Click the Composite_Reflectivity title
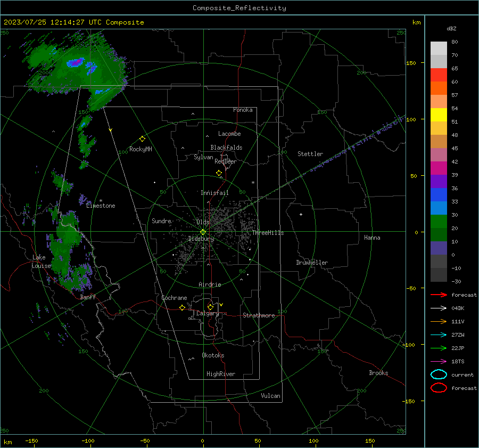Image resolution: width=479 pixels, height=448 pixels. [240, 8]
